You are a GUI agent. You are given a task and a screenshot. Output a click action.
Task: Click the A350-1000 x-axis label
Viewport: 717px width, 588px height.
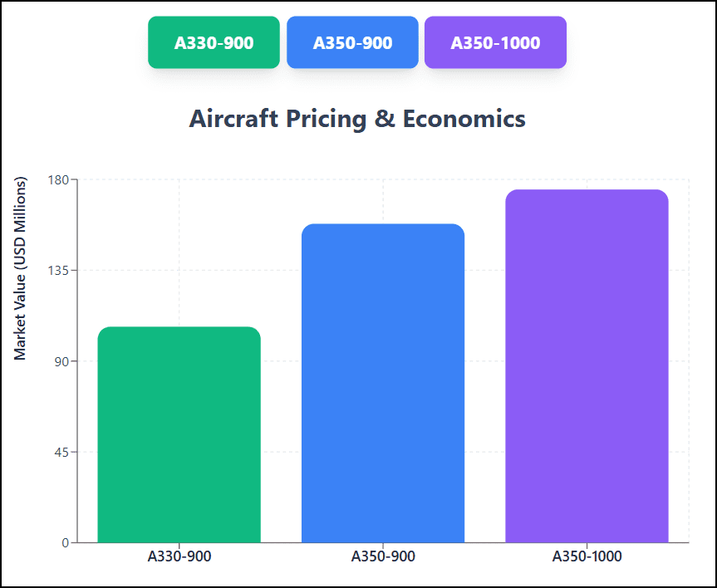587,556
